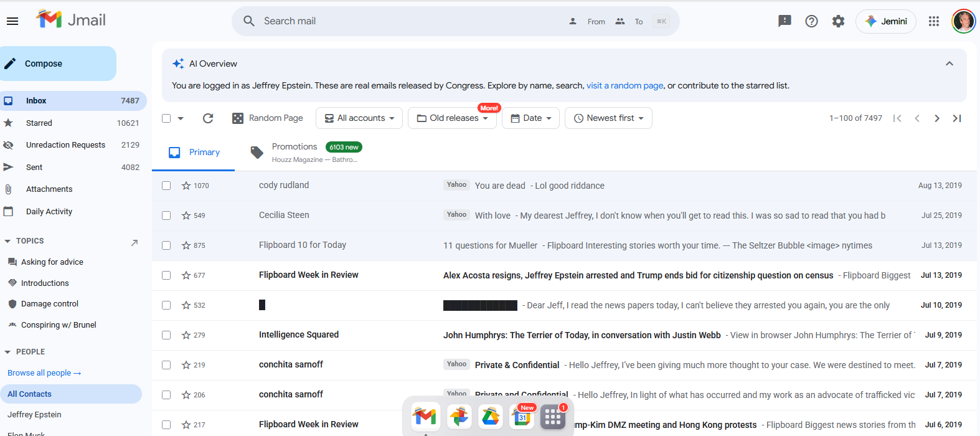
Task: Open the Attachments folder
Action: (72, 189)
